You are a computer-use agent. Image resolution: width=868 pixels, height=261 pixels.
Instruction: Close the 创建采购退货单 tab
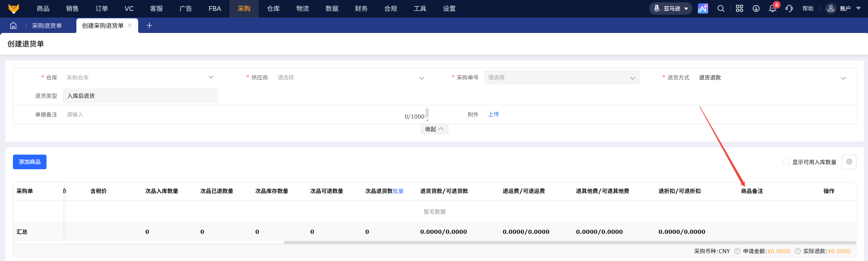click(x=130, y=25)
